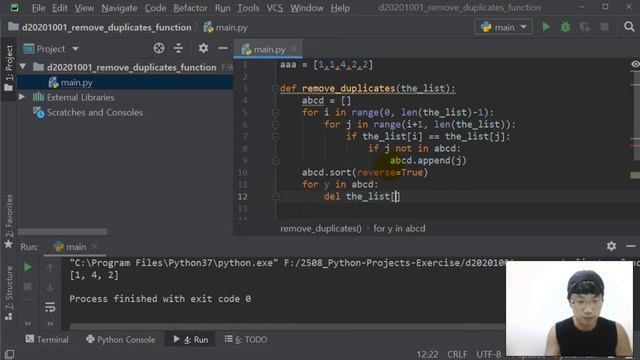Screen dimensions: 640x360
Task: Open the Window menu
Action: point(307,8)
